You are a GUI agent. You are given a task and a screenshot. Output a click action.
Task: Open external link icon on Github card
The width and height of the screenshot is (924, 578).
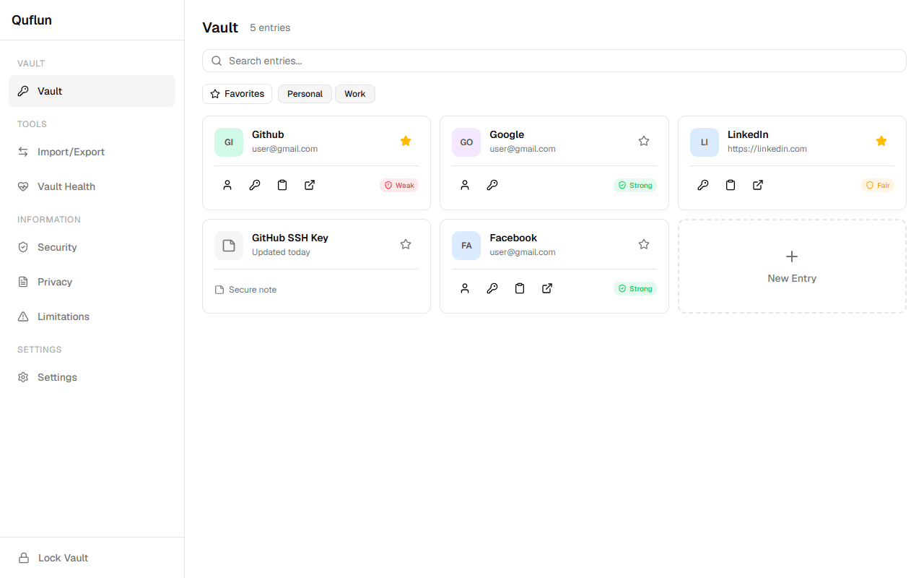click(x=310, y=185)
